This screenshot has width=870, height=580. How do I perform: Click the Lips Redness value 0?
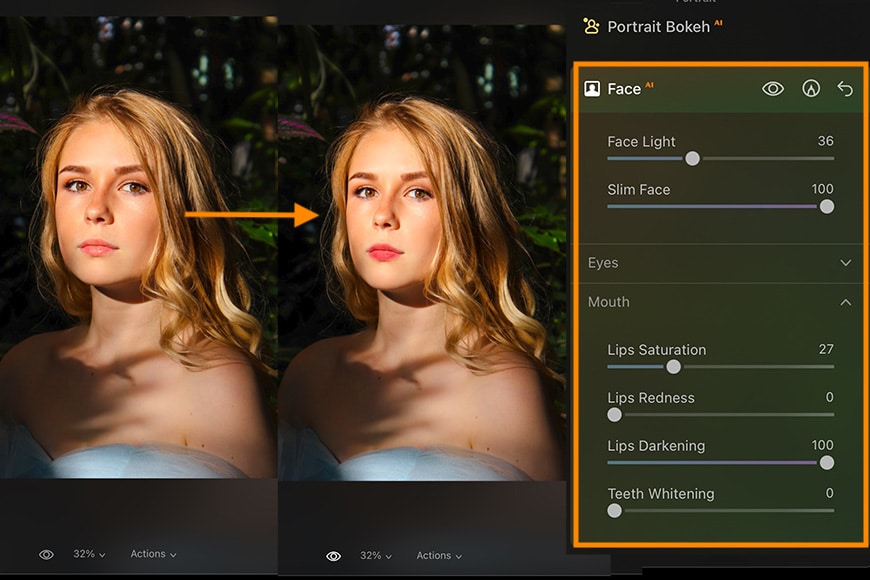(829, 397)
